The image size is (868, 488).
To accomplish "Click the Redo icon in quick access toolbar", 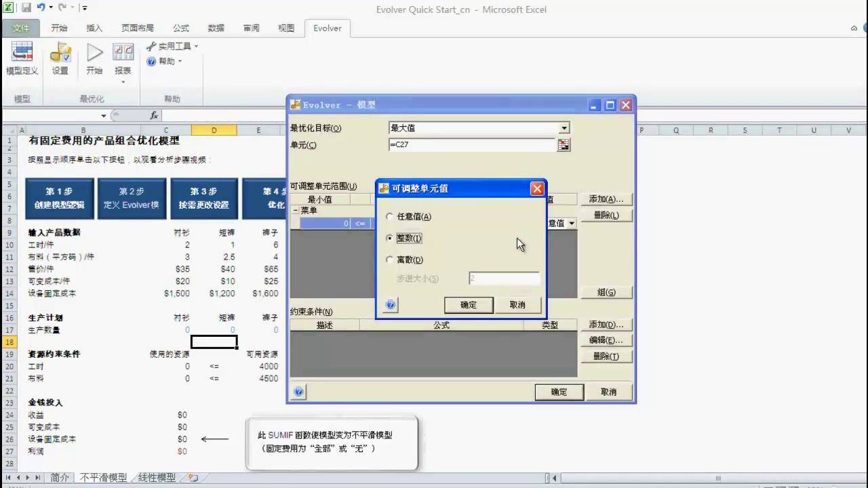I will [62, 8].
